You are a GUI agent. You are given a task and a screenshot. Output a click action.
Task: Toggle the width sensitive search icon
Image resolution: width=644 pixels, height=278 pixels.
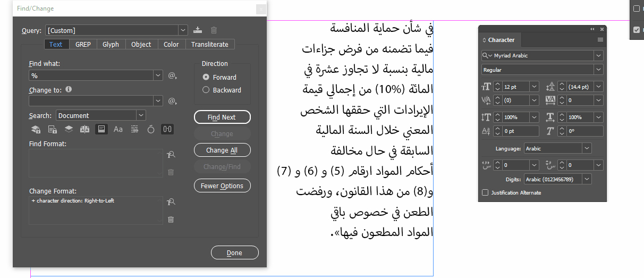click(167, 129)
